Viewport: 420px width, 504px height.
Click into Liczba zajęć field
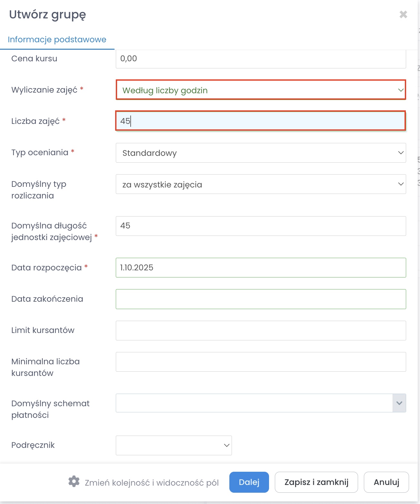(x=261, y=121)
